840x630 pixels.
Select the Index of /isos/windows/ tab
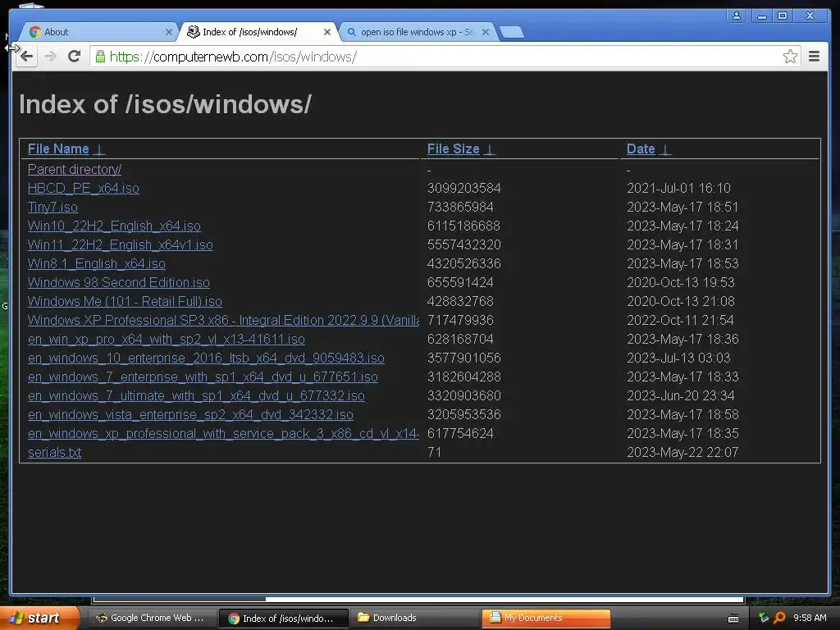click(x=257, y=32)
